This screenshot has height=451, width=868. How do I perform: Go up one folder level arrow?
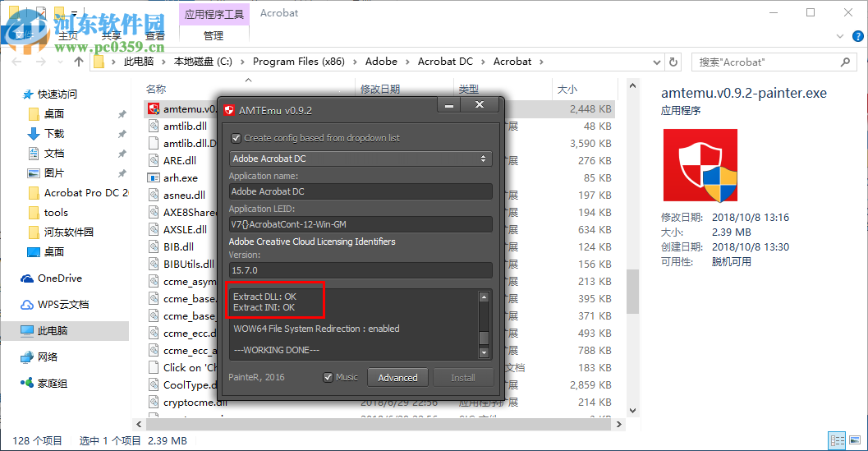pos(79,62)
